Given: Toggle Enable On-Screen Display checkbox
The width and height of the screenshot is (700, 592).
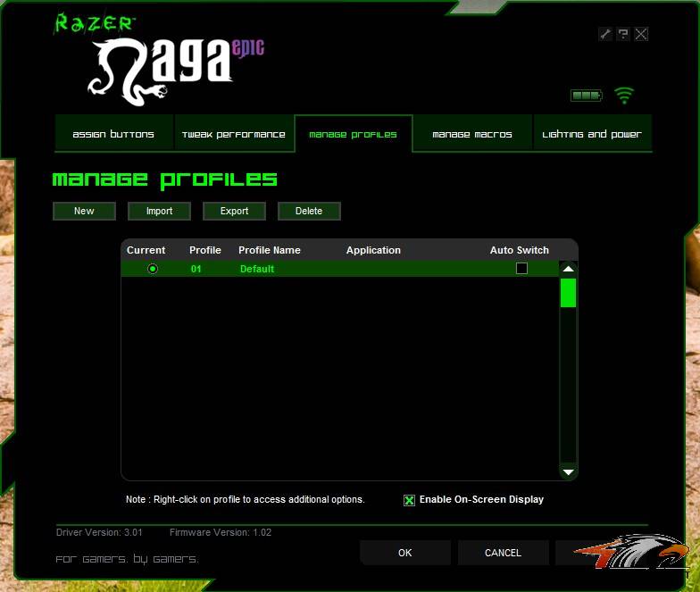Looking at the screenshot, I should click(409, 500).
